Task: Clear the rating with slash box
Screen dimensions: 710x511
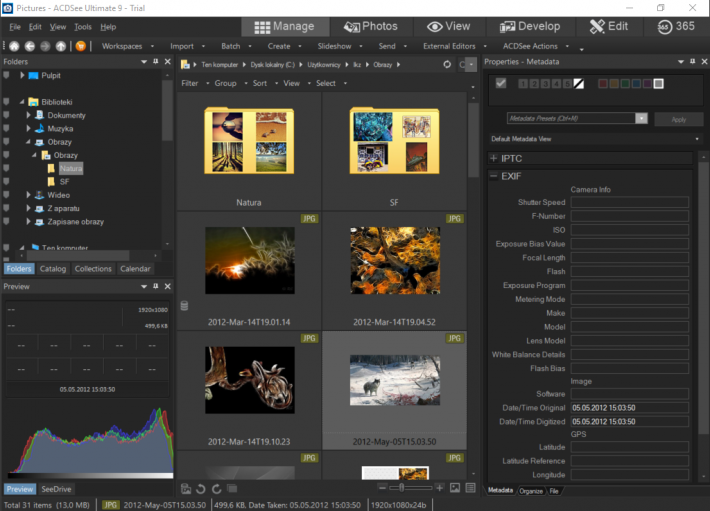Action: tap(579, 84)
